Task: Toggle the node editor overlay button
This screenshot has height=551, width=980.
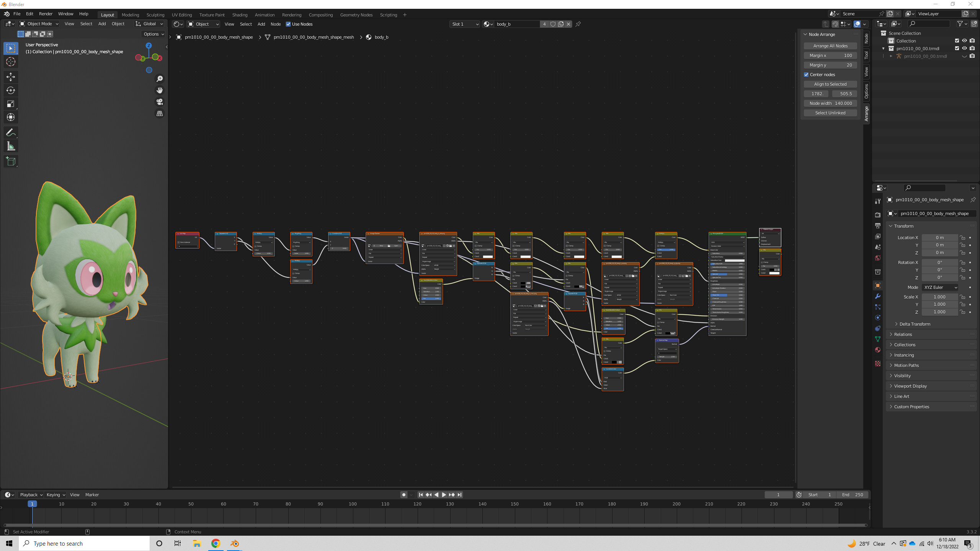Action: 857,24
